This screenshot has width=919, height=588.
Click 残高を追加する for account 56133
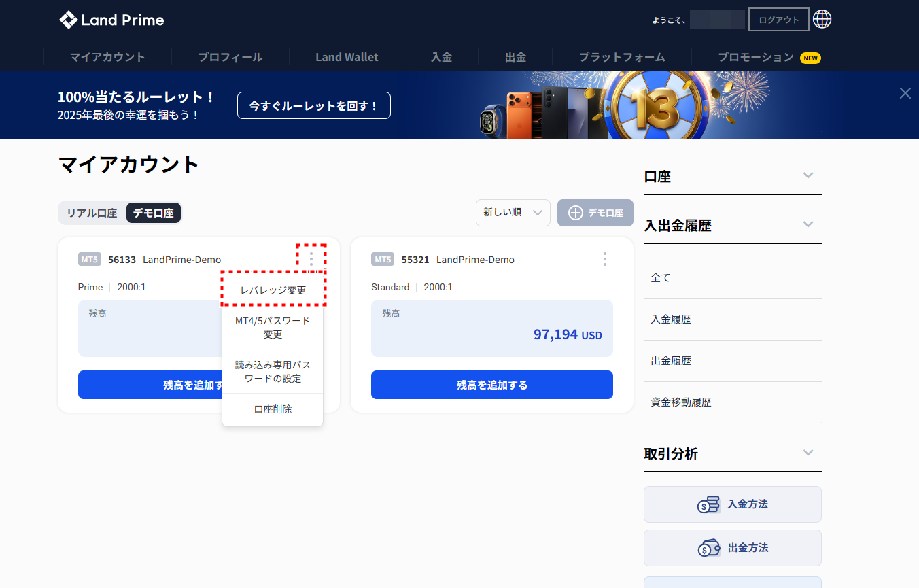[x=150, y=385]
